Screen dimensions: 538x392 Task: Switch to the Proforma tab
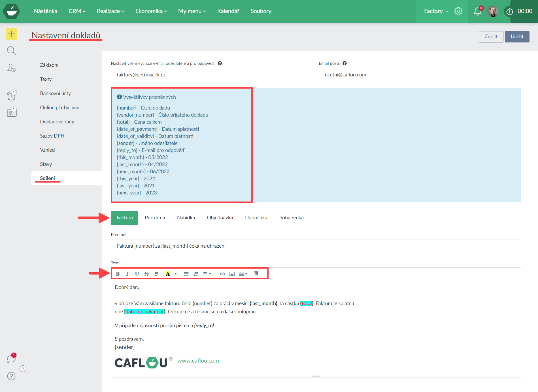pos(155,218)
